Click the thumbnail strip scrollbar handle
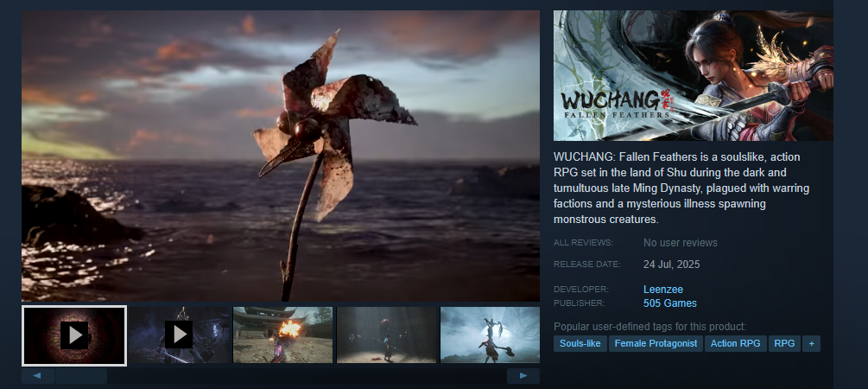 [81, 376]
